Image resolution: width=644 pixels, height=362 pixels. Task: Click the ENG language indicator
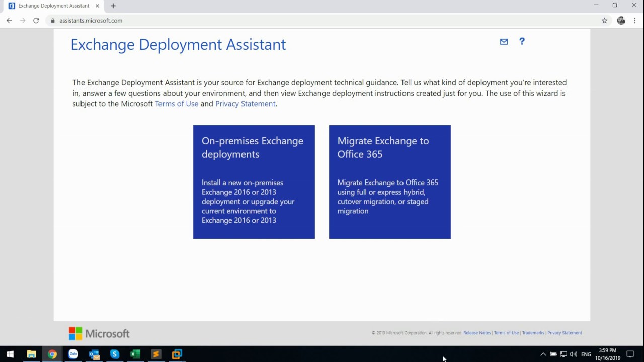(x=586, y=354)
